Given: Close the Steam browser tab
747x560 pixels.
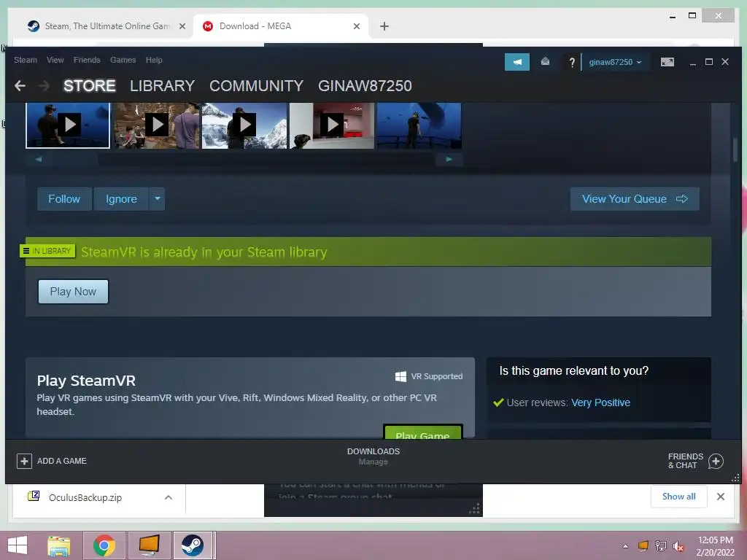Looking at the screenshot, I should pyautogui.click(x=182, y=26).
